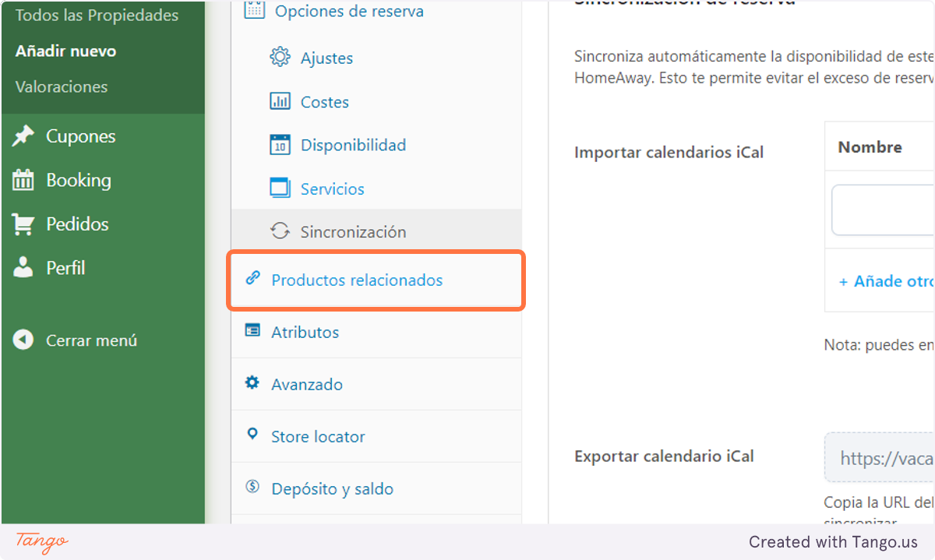The height and width of the screenshot is (560, 935).
Task: Select the Sincronización sub-tab
Action: (353, 232)
